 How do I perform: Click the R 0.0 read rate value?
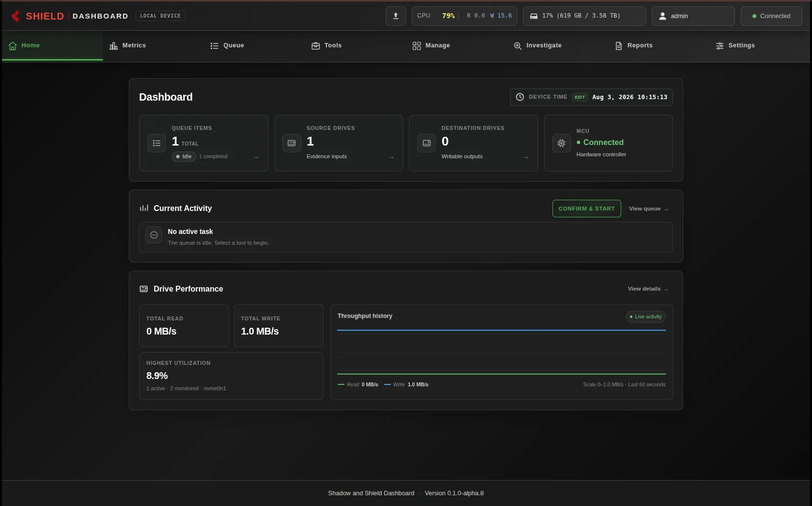476,16
